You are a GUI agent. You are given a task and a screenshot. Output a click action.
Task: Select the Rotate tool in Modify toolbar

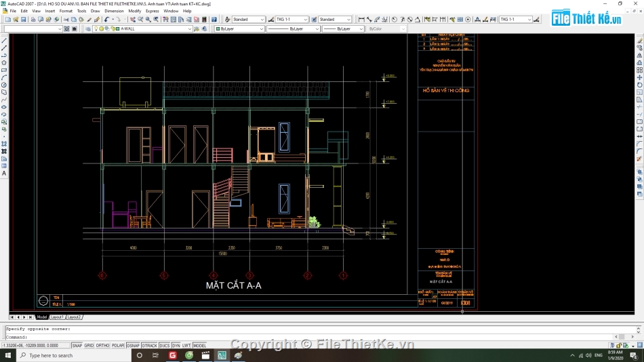pos(639,85)
